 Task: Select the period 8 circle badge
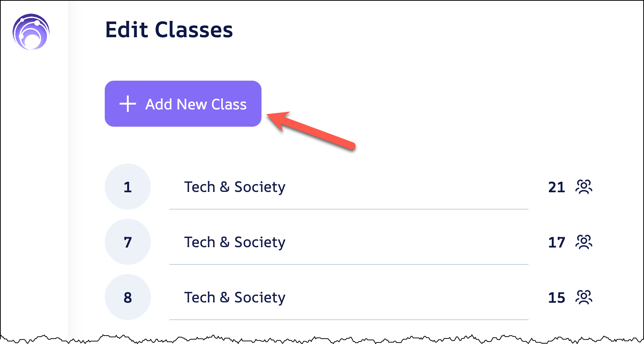click(x=128, y=297)
